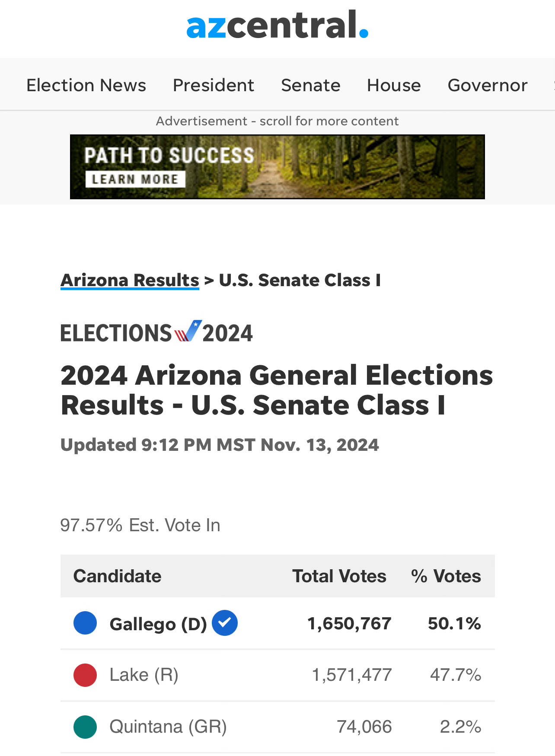
Task: Click the azcentral logo
Action: click(x=277, y=25)
